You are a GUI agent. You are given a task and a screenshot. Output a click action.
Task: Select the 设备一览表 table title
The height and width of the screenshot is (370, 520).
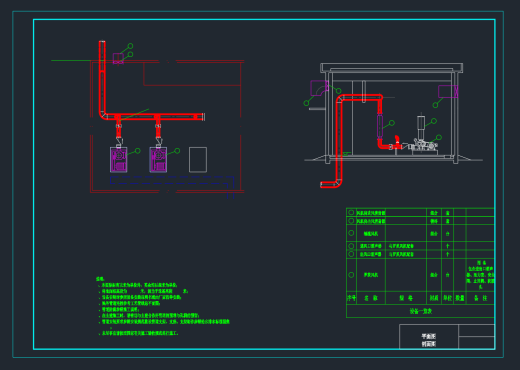click(x=421, y=311)
